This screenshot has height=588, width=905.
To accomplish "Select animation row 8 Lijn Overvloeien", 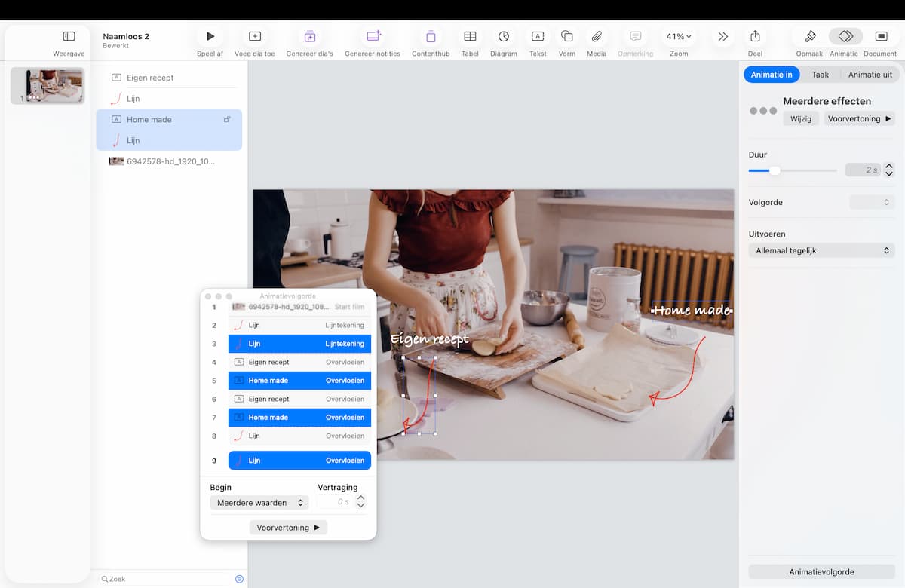I will pos(299,436).
